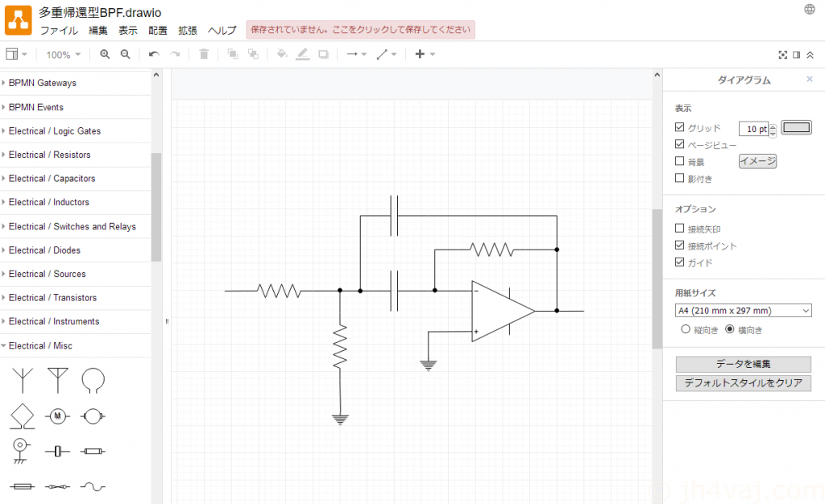This screenshot has height=504, width=825.
Task: Toggle the ページビュー page view checkbox
Action: click(680, 144)
